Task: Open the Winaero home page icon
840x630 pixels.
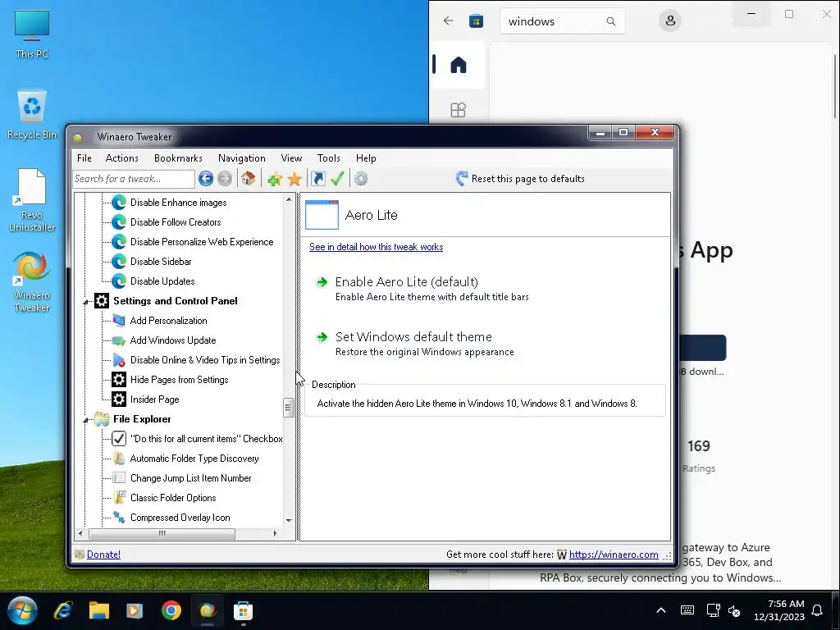Action: (x=248, y=178)
